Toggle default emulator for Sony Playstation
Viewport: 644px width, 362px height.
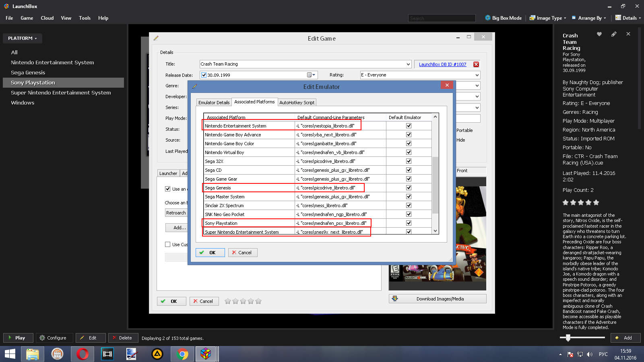point(409,223)
